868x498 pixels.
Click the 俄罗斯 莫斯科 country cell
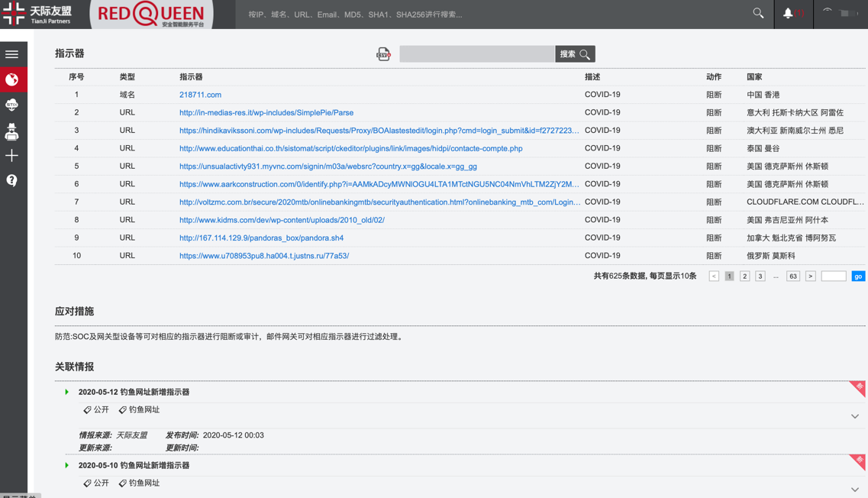(771, 256)
